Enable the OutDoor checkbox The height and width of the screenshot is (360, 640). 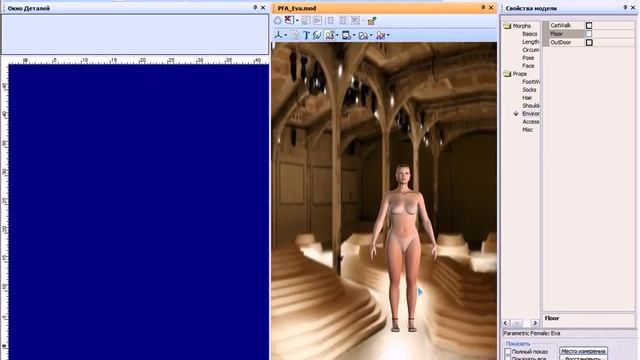point(589,42)
